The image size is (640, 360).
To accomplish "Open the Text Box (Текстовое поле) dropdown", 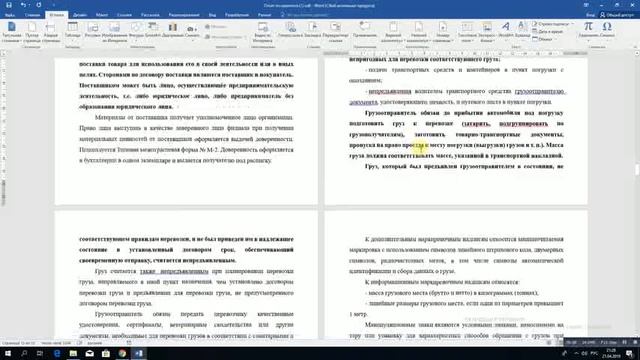I will click(x=467, y=32).
